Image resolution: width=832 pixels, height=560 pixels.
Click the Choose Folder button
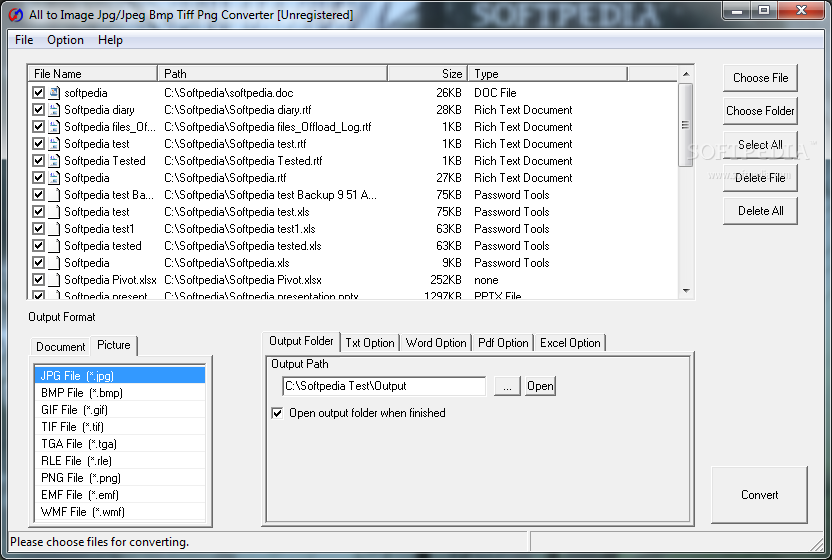pos(760,111)
